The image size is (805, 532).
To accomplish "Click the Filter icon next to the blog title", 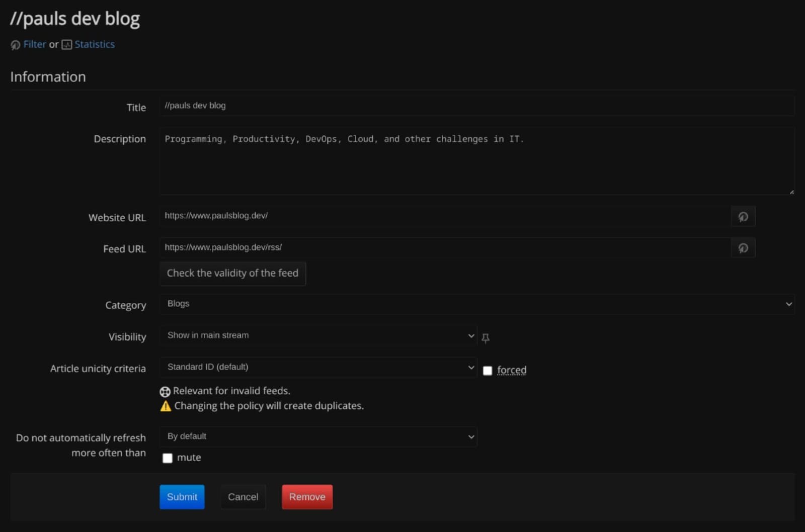I will coord(15,45).
